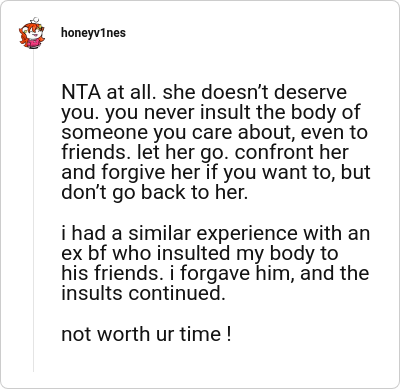
Task: Click the word "NTA" in the comment
Action: click(x=81, y=92)
